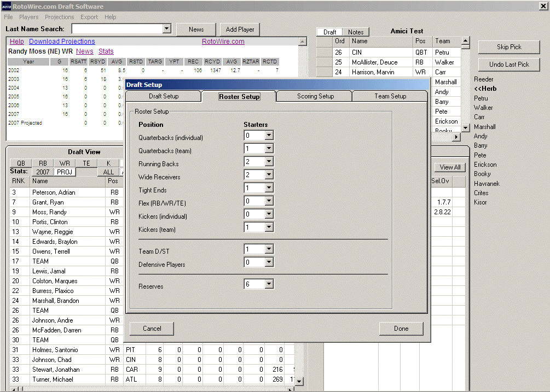Open the Help menu
The width and height of the screenshot is (550, 392).
110,17
